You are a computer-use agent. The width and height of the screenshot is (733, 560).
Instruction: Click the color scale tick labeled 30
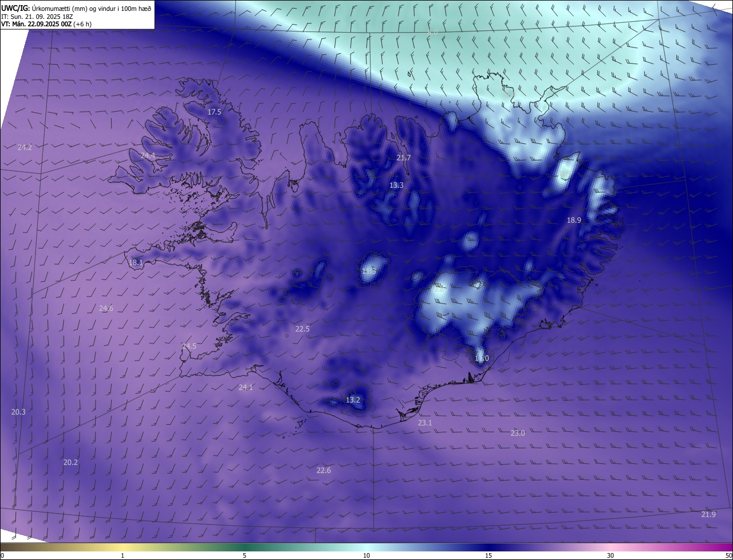point(610,555)
